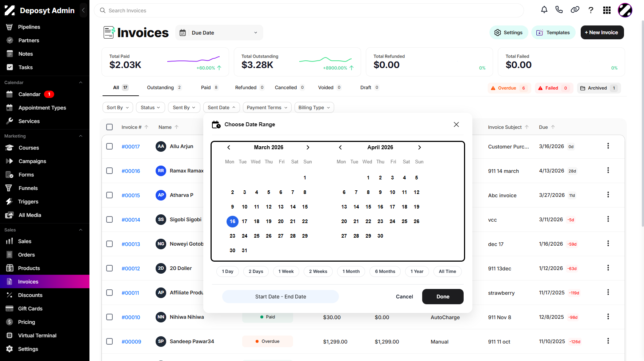Check the box for invoice #00010
Image resolution: width=644 pixels, height=361 pixels.
click(109, 317)
